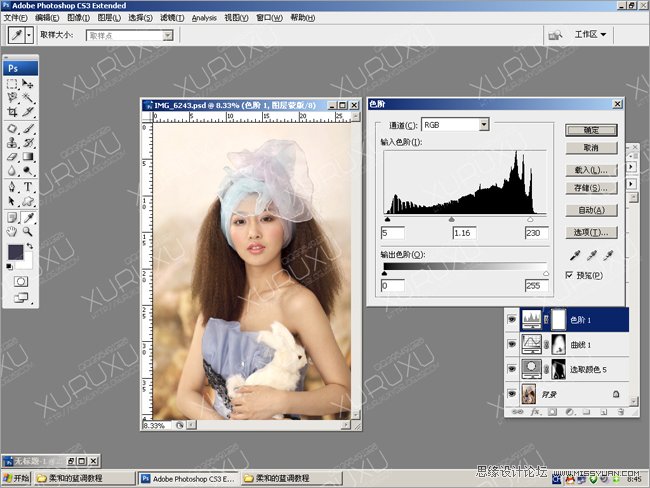Select the Crop tool

tap(13, 113)
